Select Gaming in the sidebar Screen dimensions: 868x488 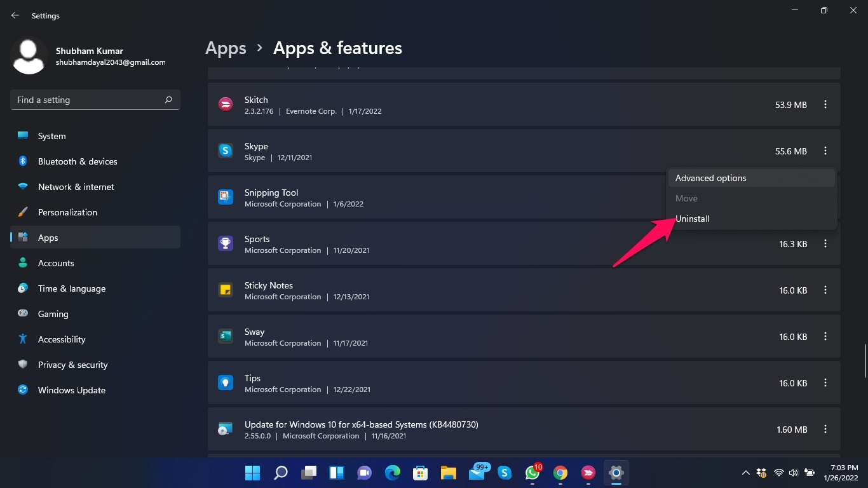53,313
